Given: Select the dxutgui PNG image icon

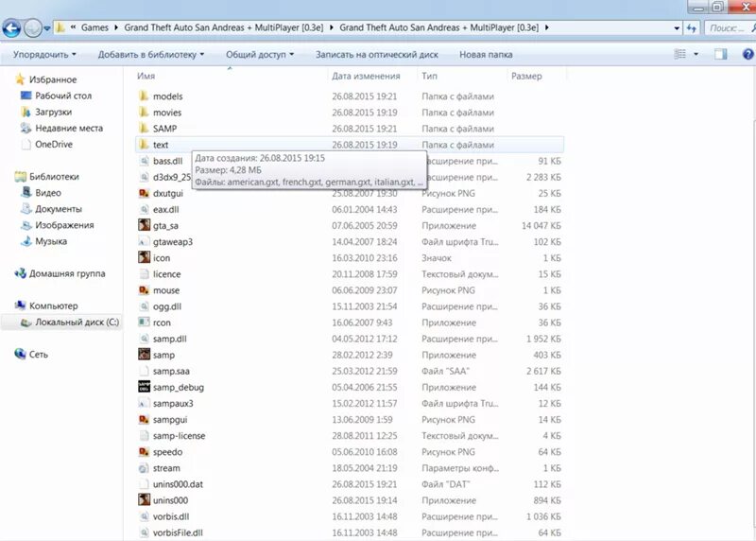Looking at the screenshot, I should point(144,193).
